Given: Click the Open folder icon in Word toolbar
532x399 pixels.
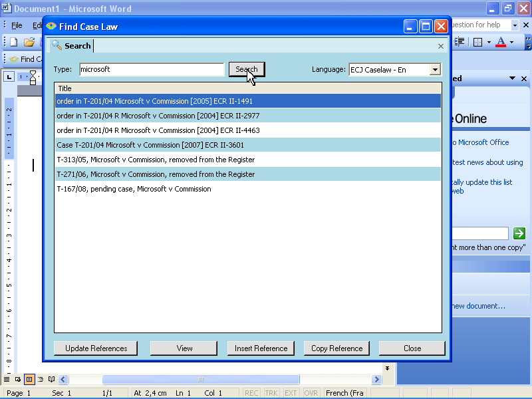Looking at the screenshot, I should pos(29,42).
